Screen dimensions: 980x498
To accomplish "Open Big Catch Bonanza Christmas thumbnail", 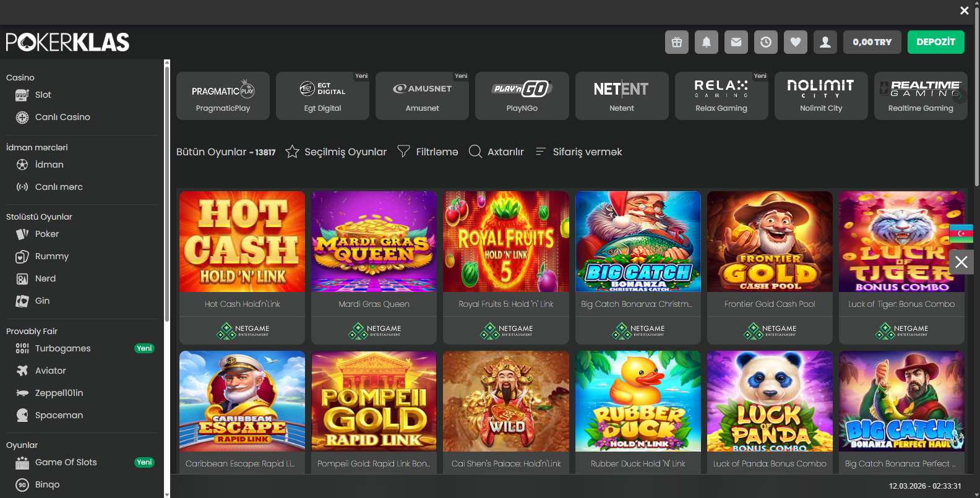I will pyautogui.click(x=638, y=241).
